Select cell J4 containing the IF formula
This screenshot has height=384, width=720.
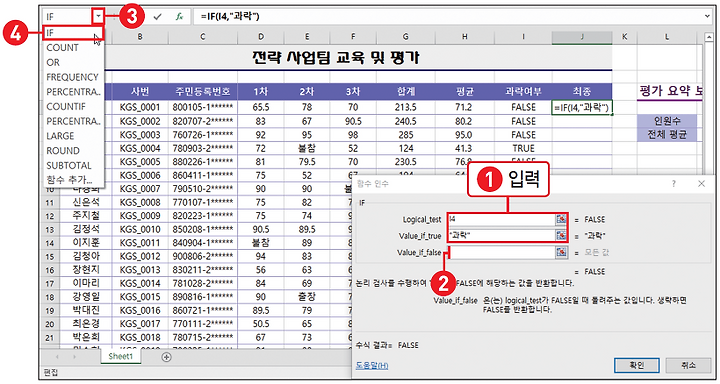(x=582, y=107)
